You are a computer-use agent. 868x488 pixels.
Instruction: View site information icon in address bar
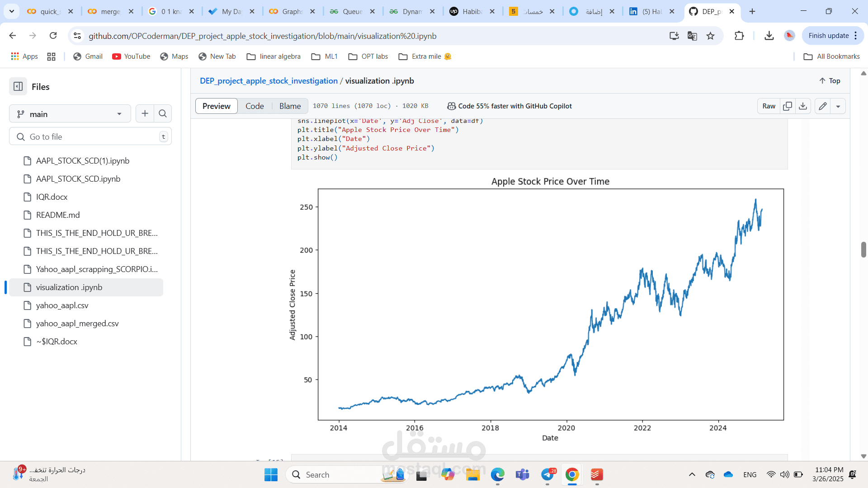click(x=77, y=36)
